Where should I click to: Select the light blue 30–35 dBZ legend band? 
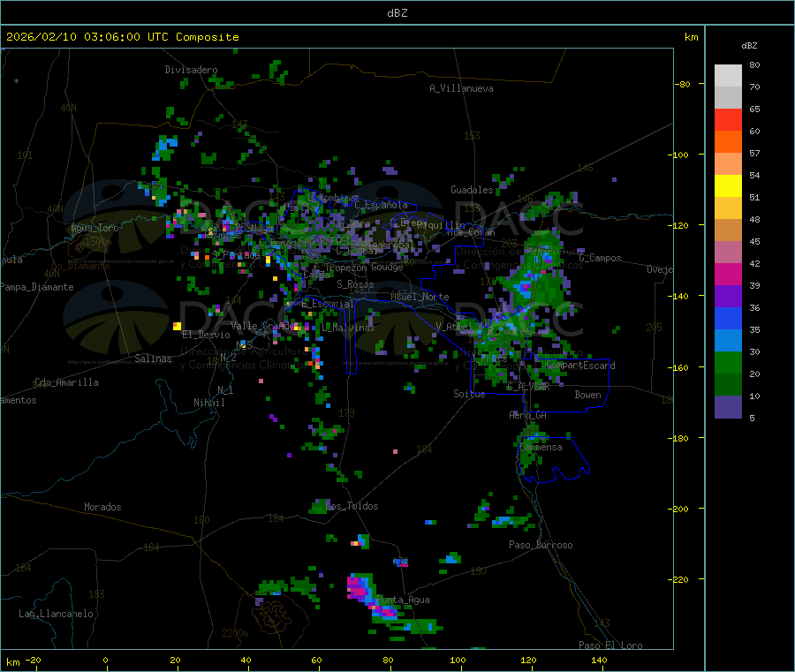point(728,341)
